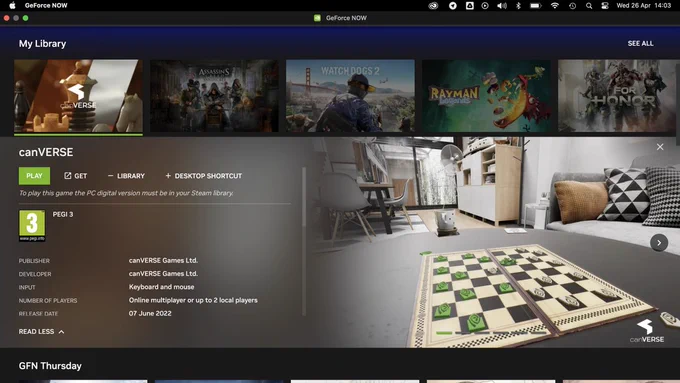Click the 07 June 2022 release date
The image size is (680, 383).
[150, 313]
